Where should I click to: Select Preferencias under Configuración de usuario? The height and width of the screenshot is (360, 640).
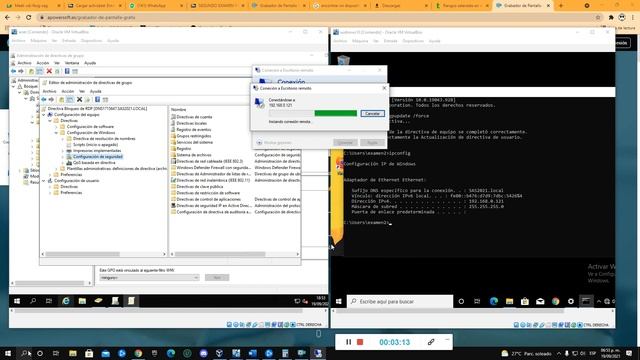tap(71, 192)
